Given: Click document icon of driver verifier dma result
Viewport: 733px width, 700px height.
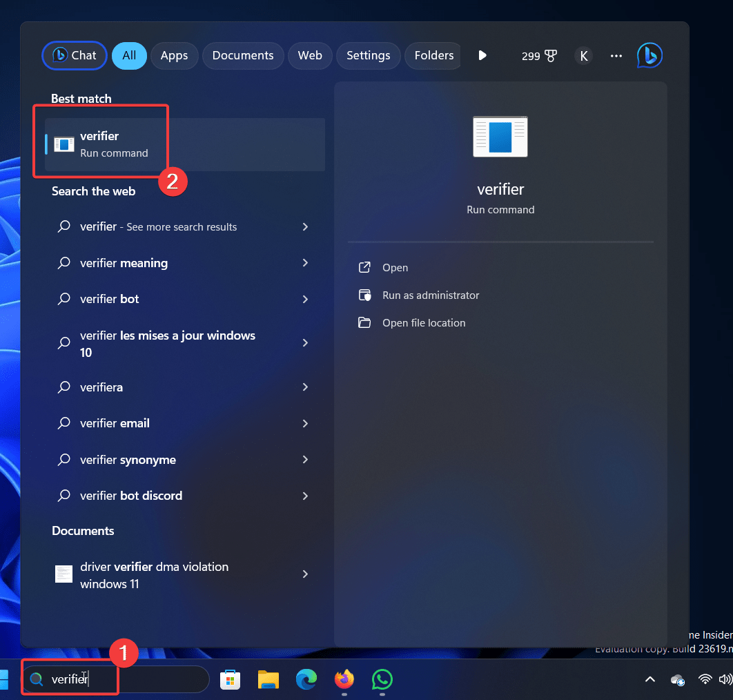Looking at the screenshot, I should (63, 574).
